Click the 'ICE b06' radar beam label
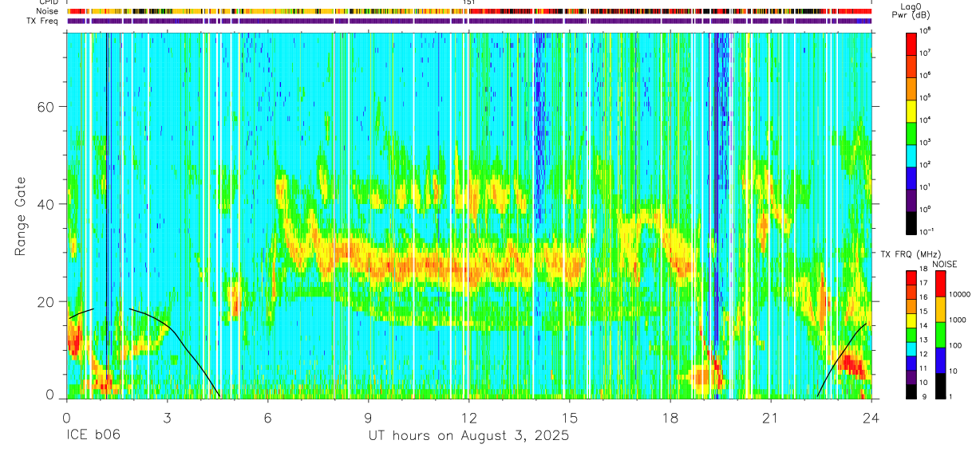Viewport: 980px width, 452px height. [93, 436]
